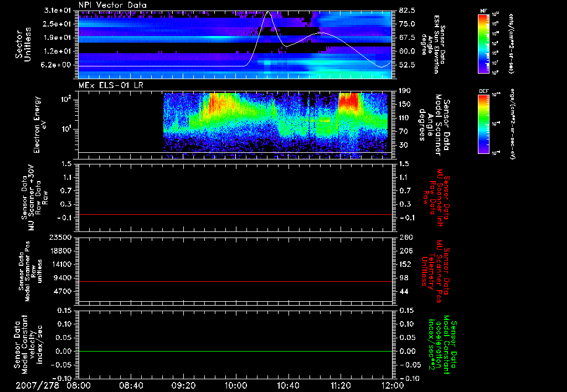Click the Sector Unitless axis title
Image resolution: width=567 pixels, height=392 pixels.
(23, 44)
